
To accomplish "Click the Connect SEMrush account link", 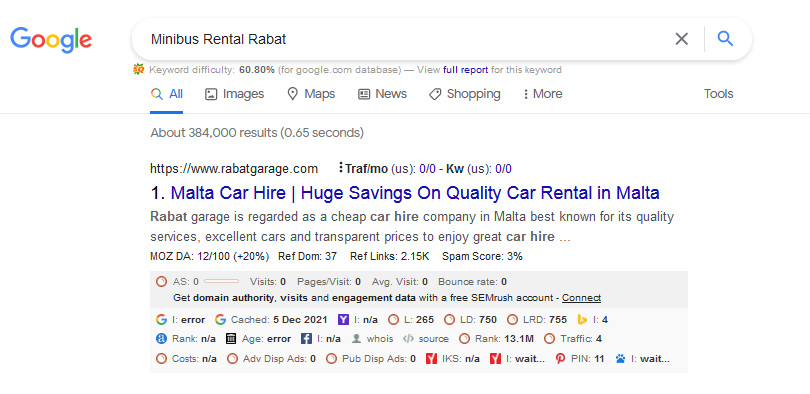I will click(581, 298).
